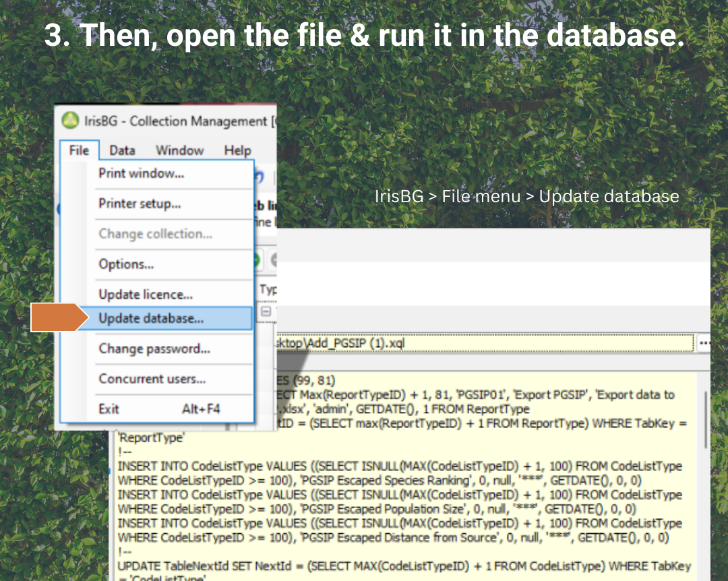Viewport: 728px width, 581px height.
Task: Click the 'PGSIP Escaped Distance from Source' script line
Action: [393, 538]
